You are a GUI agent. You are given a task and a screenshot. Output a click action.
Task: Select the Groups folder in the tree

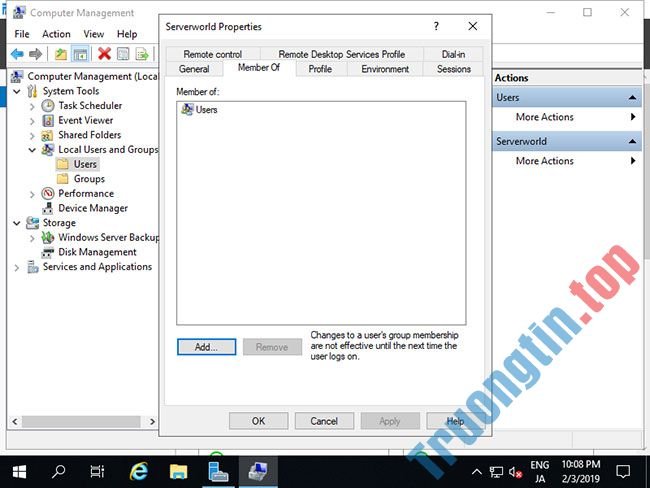point(89,179)
